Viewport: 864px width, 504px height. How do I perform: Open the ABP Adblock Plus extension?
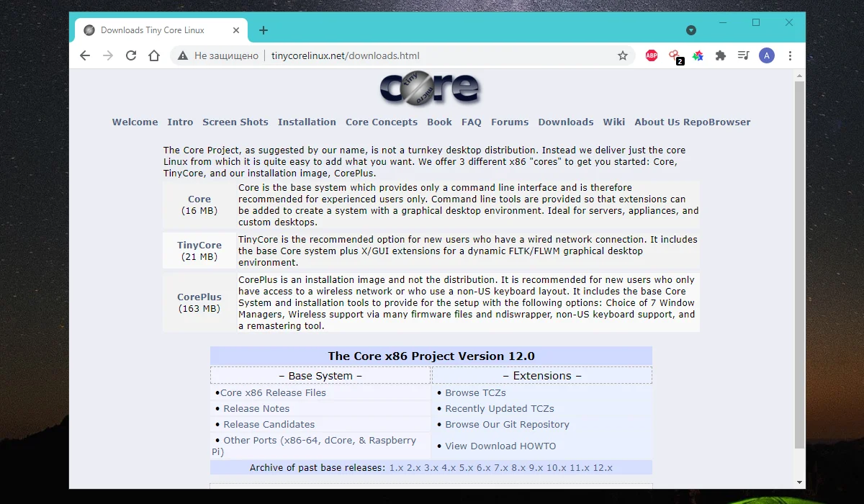pos(652,55)
